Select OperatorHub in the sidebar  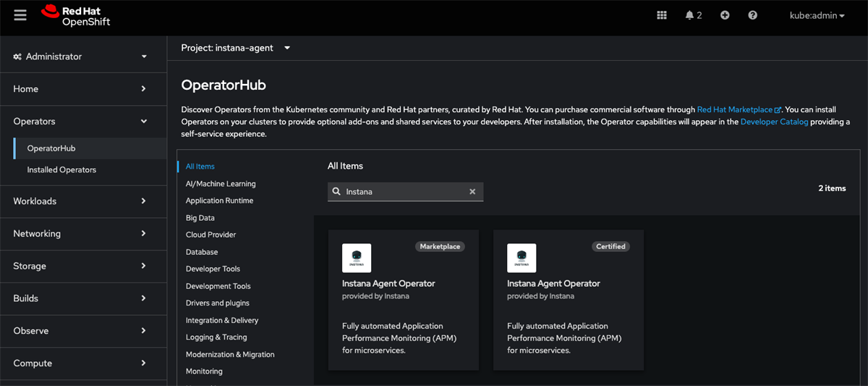coord(90,148)
